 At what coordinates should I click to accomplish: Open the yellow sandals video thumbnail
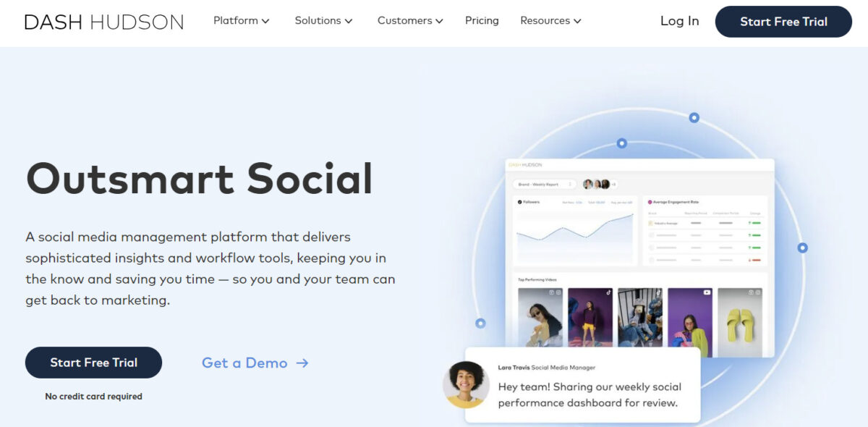pos(739,322)
